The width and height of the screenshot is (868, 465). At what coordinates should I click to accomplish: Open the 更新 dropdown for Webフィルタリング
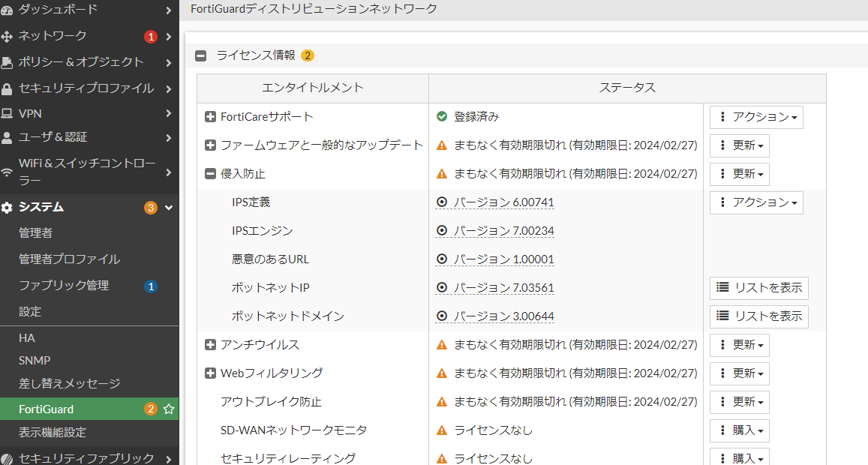(740, 373)
